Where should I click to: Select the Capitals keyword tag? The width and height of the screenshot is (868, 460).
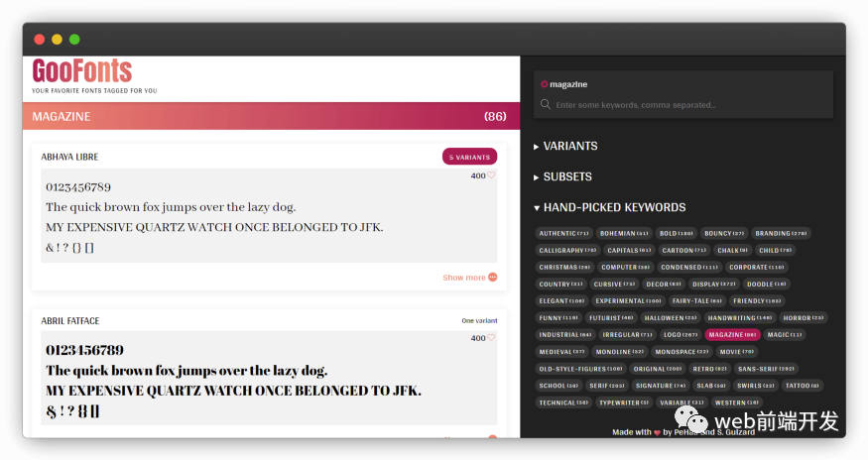[x=629, y=250]
